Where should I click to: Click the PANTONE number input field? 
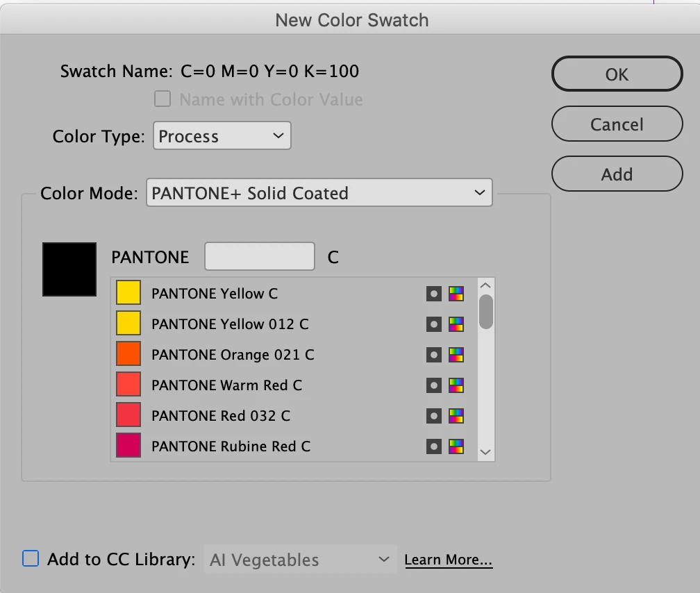point(260,257)
